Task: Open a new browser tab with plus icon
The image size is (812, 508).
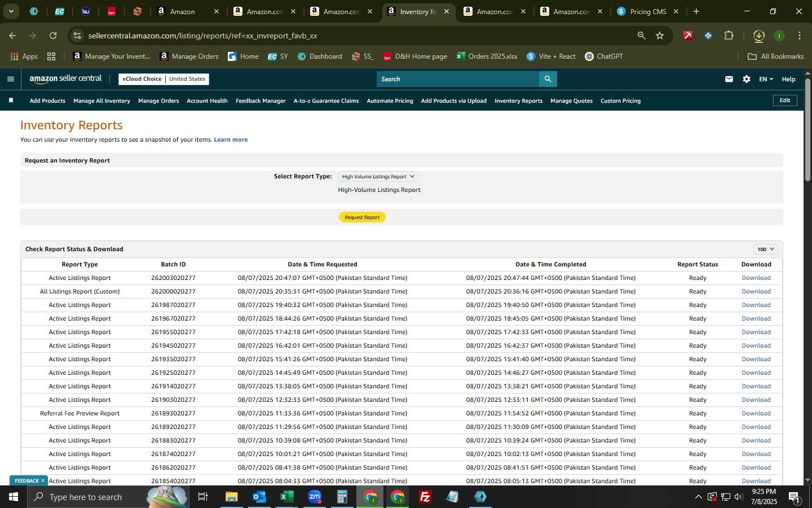Action: click(x=696, y=11)
